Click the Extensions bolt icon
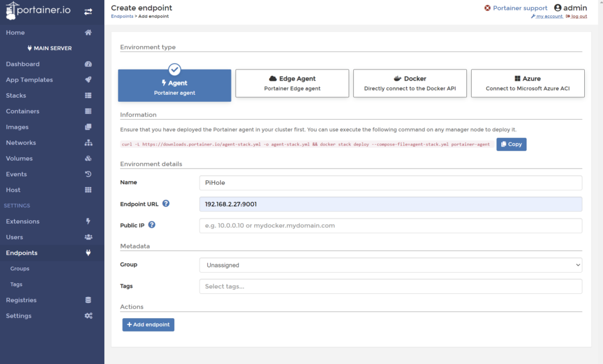The image size is (603, 364). [x=88, y=221]
